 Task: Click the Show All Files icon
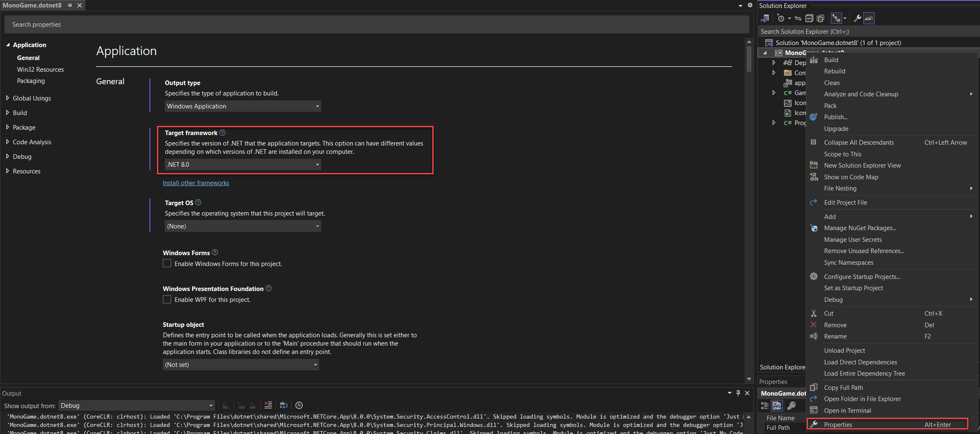820,18
